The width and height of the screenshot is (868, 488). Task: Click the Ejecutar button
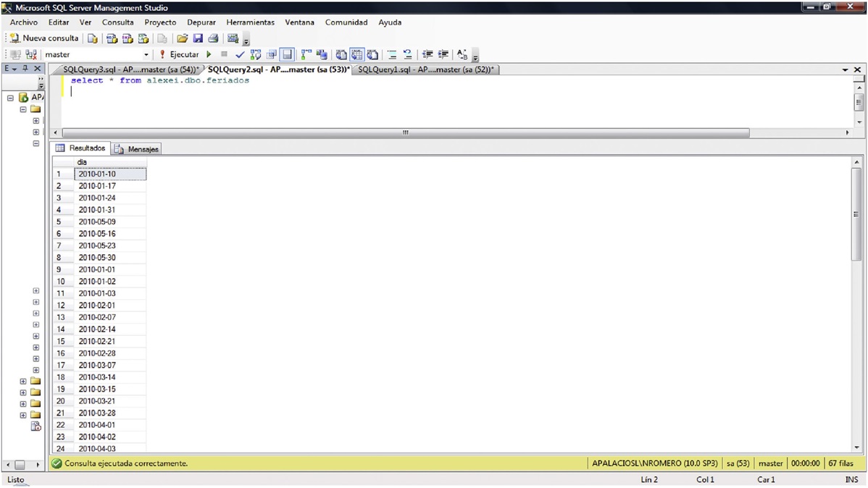point(178,54)
